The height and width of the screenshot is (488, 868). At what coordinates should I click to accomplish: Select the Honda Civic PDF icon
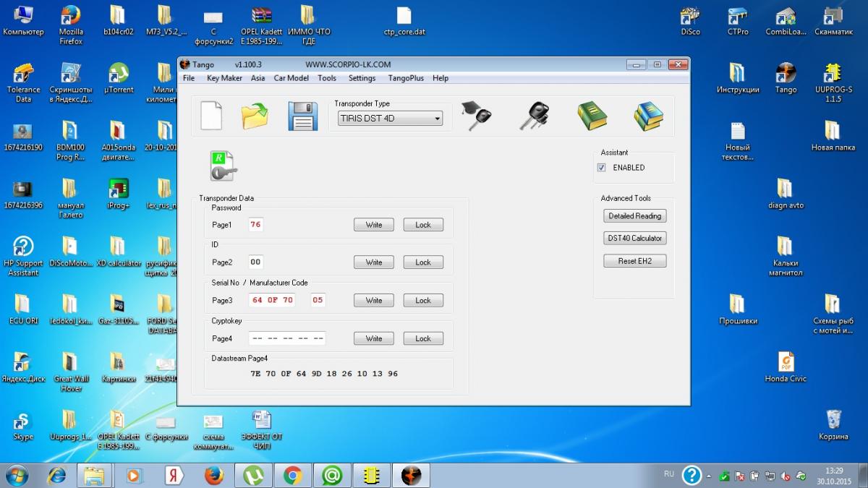tap(786, 367)
